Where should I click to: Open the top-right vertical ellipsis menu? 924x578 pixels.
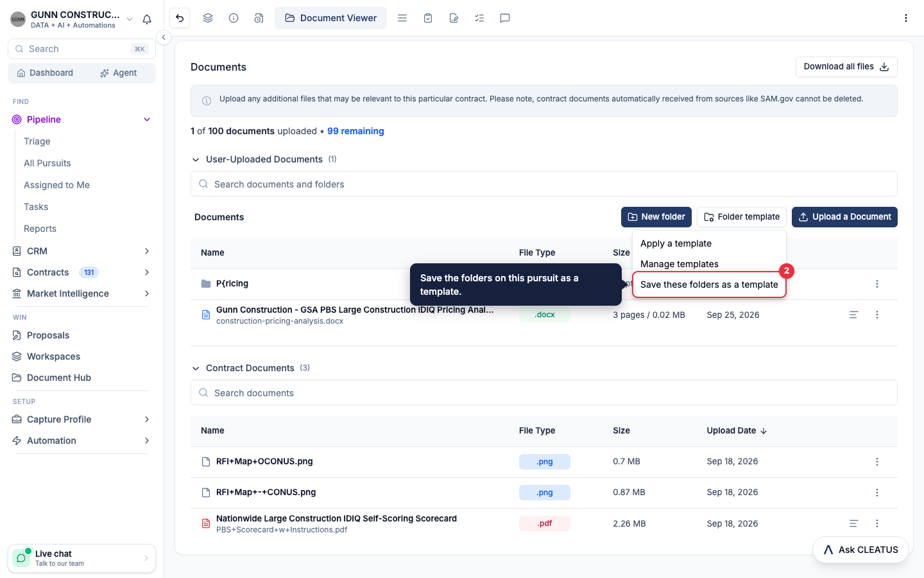(906, 18)
